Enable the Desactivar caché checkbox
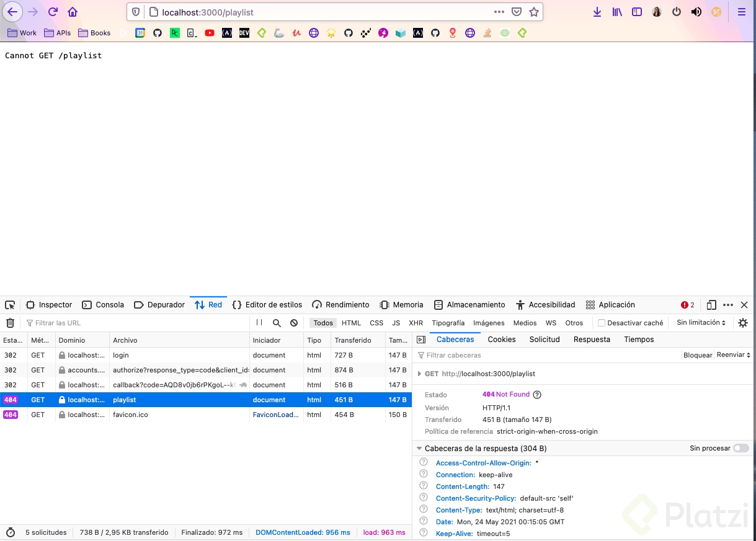The height and width of the screenshot is (541, 756). pos(601,323)
